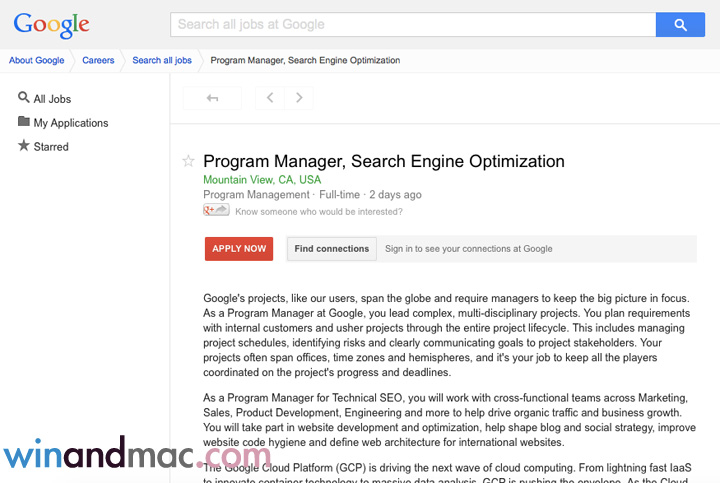Click the job title heading text

pos(384,162)
